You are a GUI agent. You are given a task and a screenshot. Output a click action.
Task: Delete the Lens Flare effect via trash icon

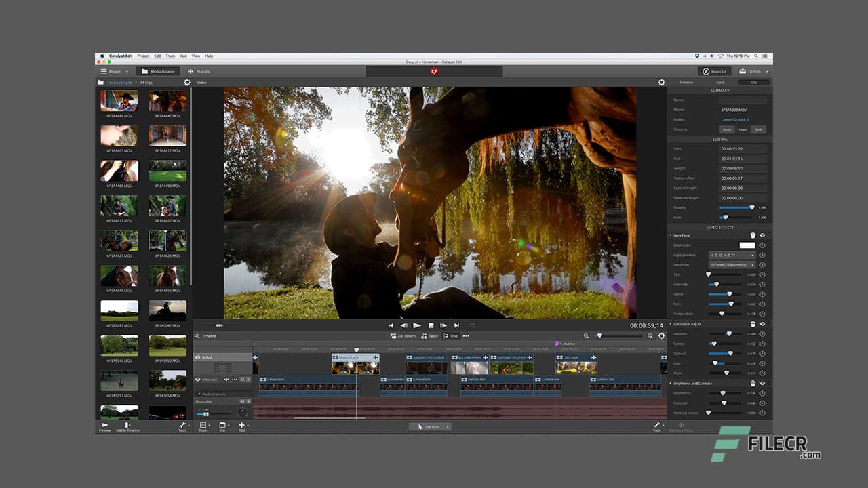tap(753, 235)
